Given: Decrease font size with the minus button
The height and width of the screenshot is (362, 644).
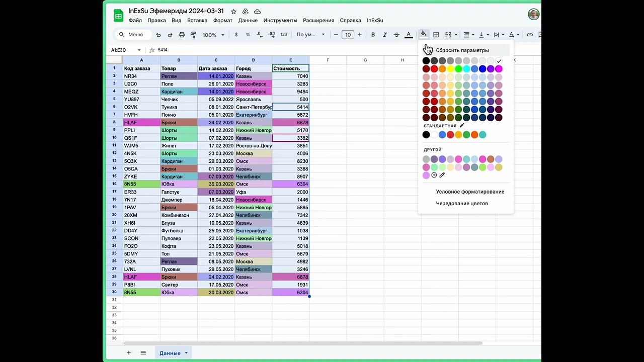Looking at the screenshot, I should pyautogui.click(x=336, y=35).
